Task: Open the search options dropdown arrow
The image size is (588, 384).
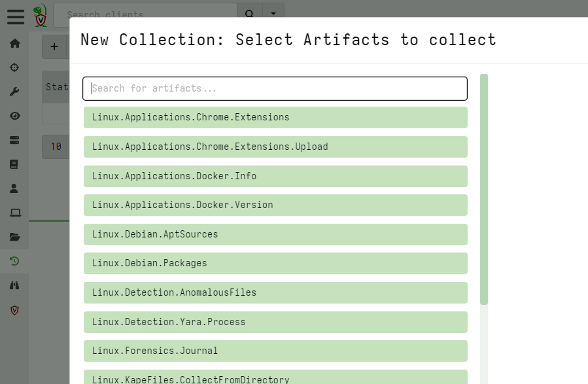Action: pyautogui.click(x=273, y=14)
